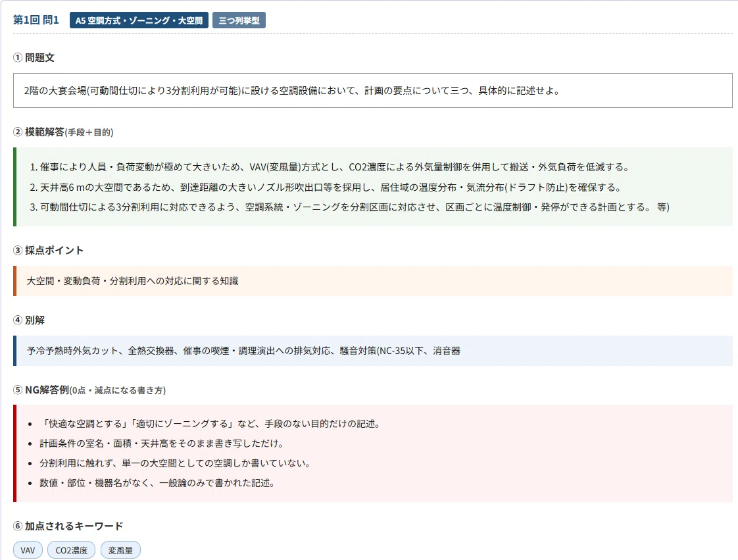738x560 pixels.
Task: Click the 予冷予熱時外気カット alternative answer text
Action: (x=243, y=351)
